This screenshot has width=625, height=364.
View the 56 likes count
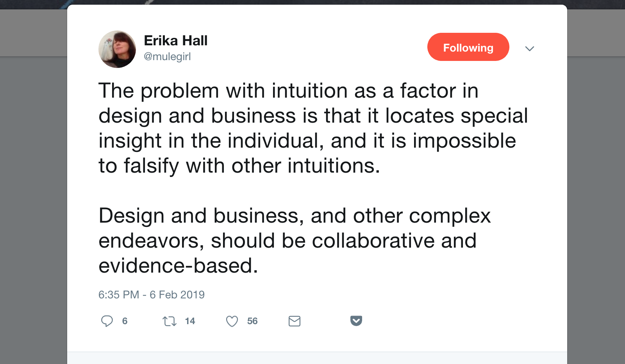point(252,321)
